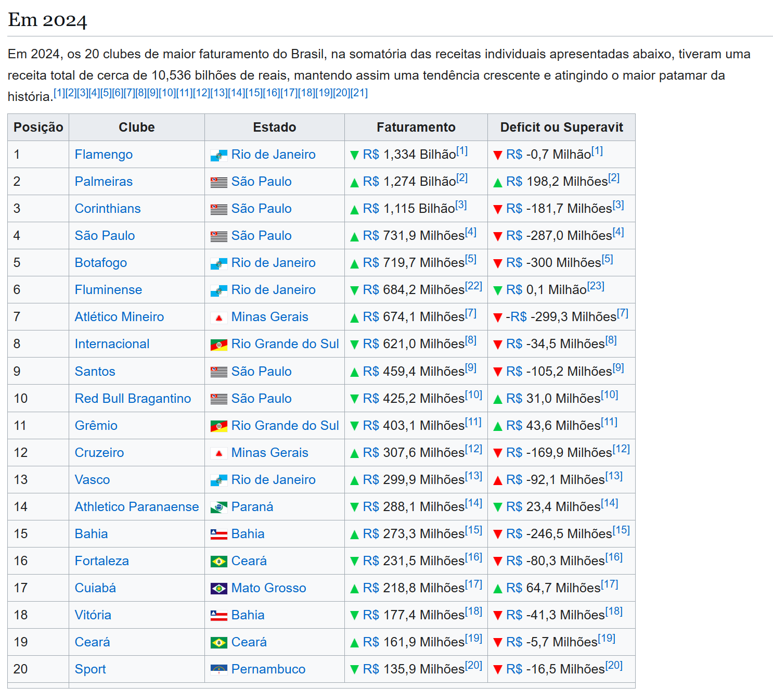Click the red up arrow in Vasco's deficit cell
The image size is (773, 700).
pyautogui.click(x=497, y=480)
